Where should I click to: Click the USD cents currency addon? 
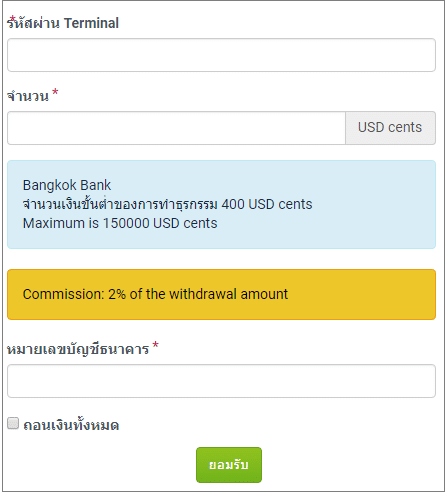point(390,128)
